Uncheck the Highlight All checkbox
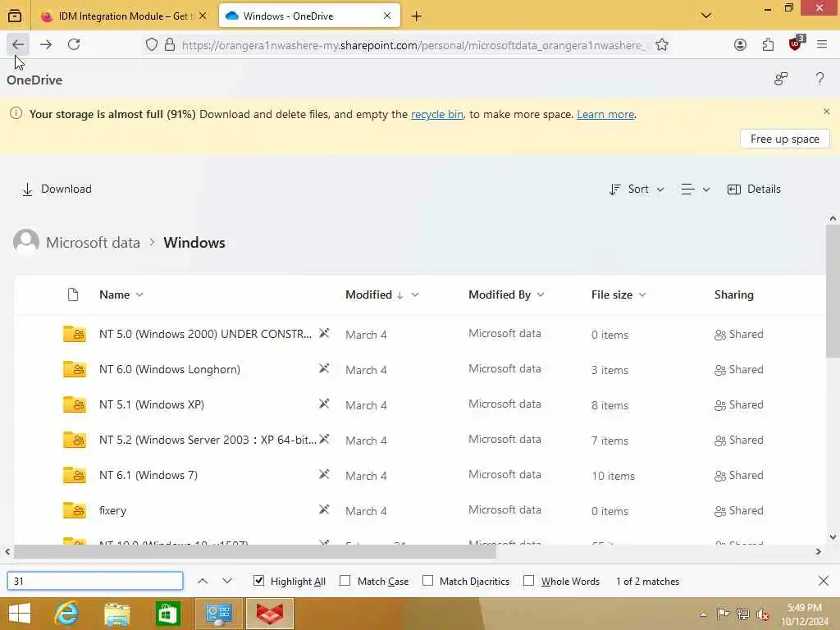The height and width of the screenshot is (630, 840). [x=258, y=581]
